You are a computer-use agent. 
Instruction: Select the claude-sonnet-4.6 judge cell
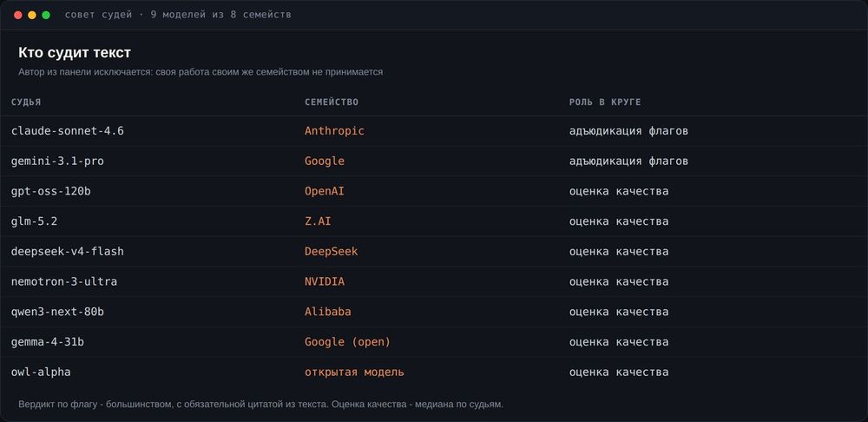68,131
